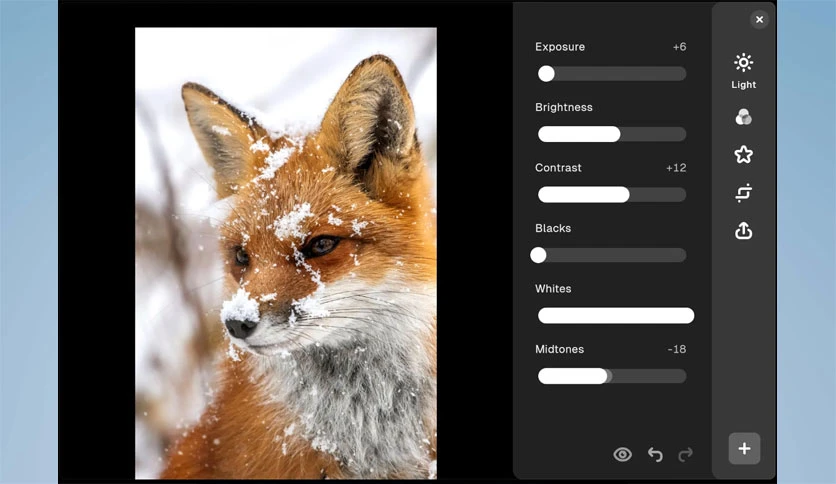Click the Contrast +12 value
The image size is (836, 484).
pos(676,168)
